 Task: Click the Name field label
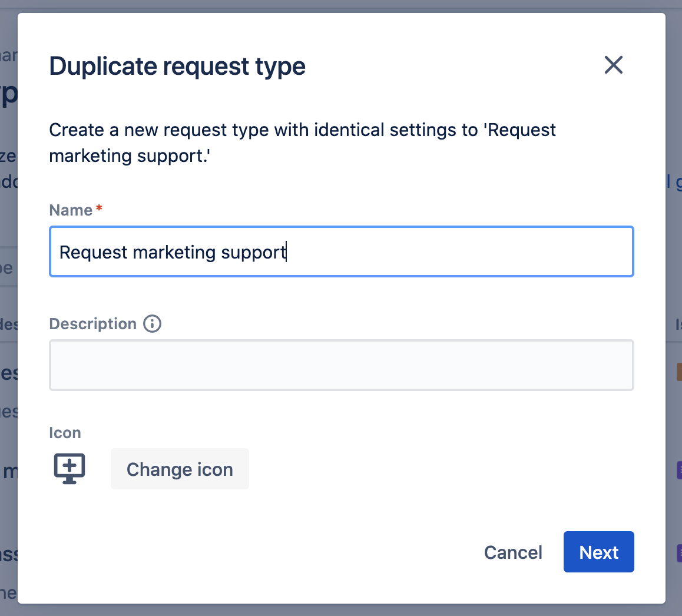(x=71, y=210)
